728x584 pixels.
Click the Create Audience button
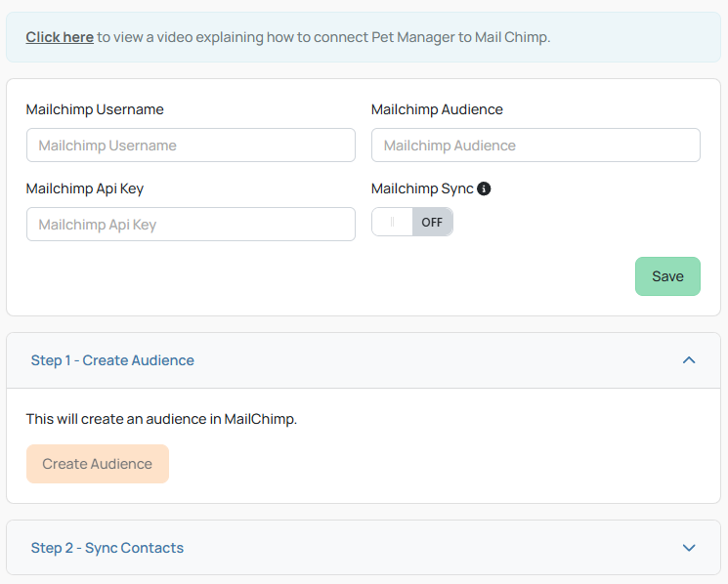[x=98, y=464]
